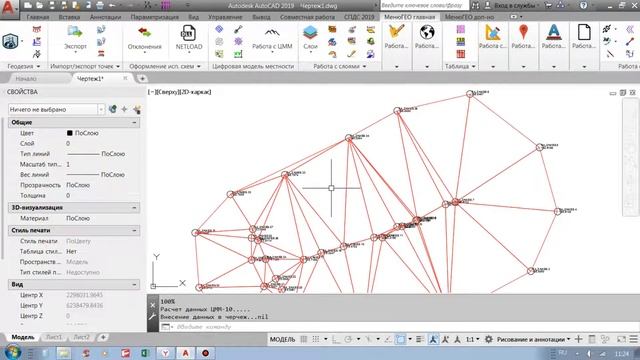640x360 pixels.
Task: Expand the Работа с слоями panel dropdown
Action: coord(364,66)
